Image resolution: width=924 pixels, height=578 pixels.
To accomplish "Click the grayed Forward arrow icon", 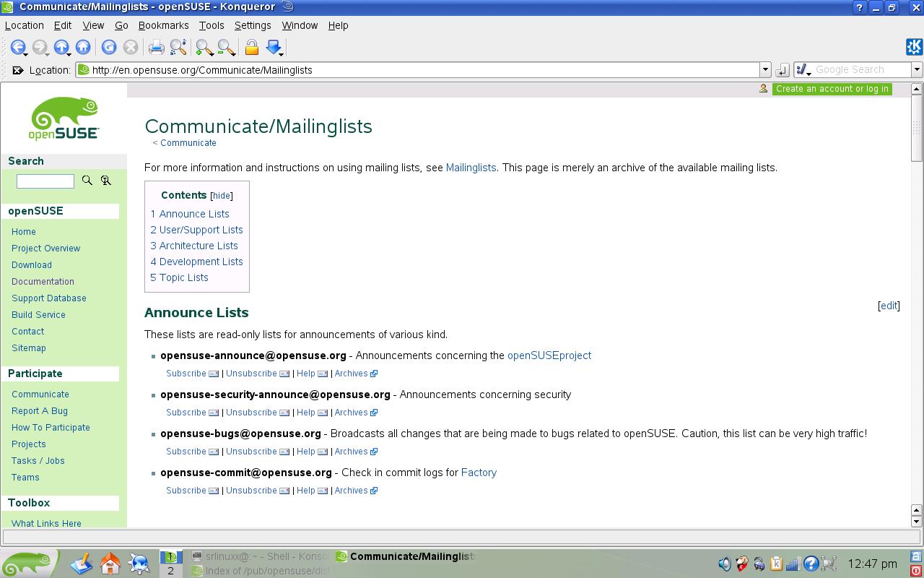I will (x=39, y=47).
